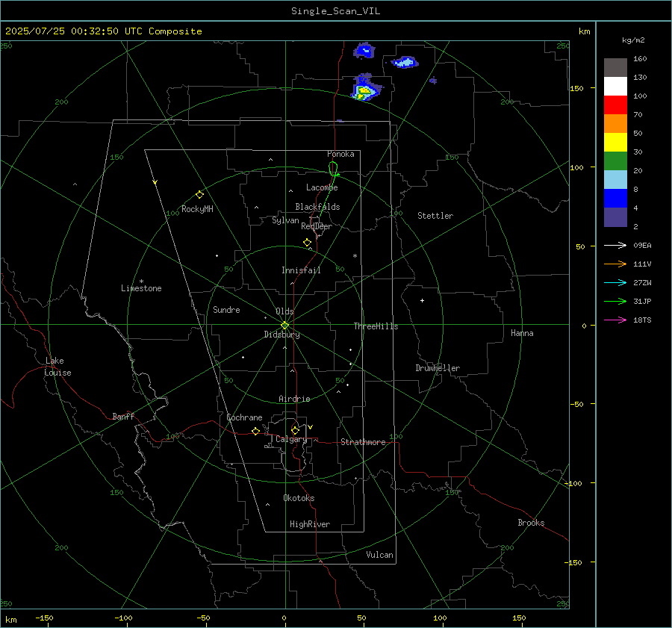
Task: Click the green storm track loop near Ponoka
Action: 334,169
